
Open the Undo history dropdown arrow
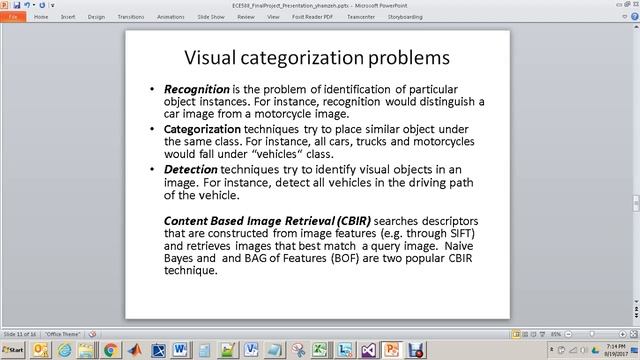(34, 5)
